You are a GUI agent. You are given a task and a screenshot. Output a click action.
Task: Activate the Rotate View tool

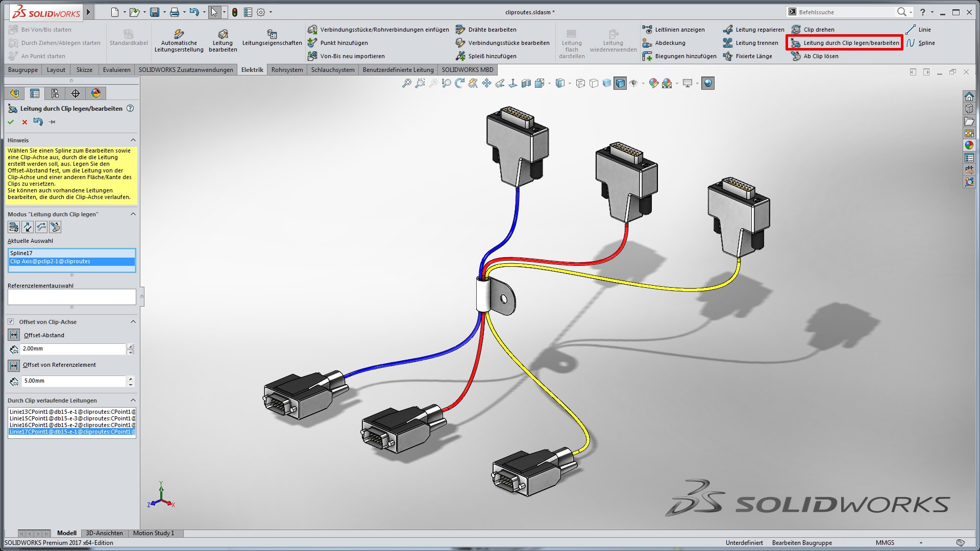pos(460,83)
